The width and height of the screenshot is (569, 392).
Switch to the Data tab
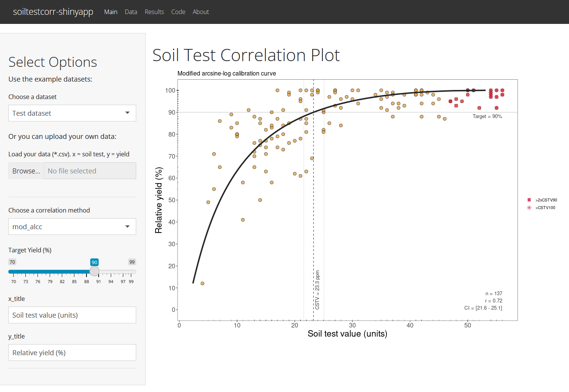pyautogui.click(x=131, y=12)
